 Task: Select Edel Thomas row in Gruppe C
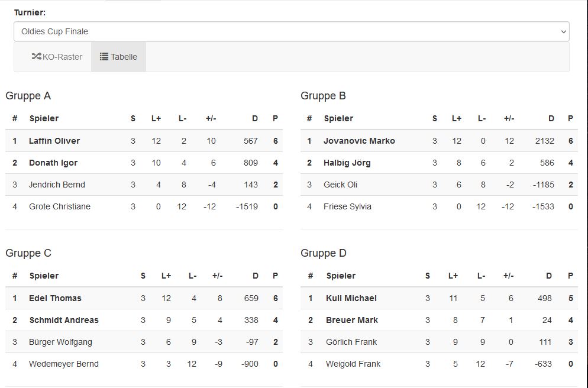click(144, 299)
